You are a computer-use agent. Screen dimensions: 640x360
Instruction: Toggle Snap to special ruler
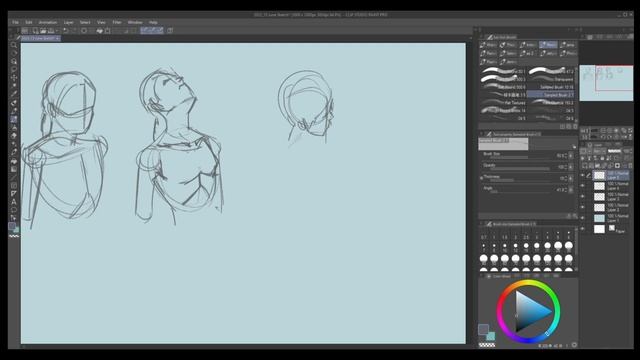tap(152, 31)
